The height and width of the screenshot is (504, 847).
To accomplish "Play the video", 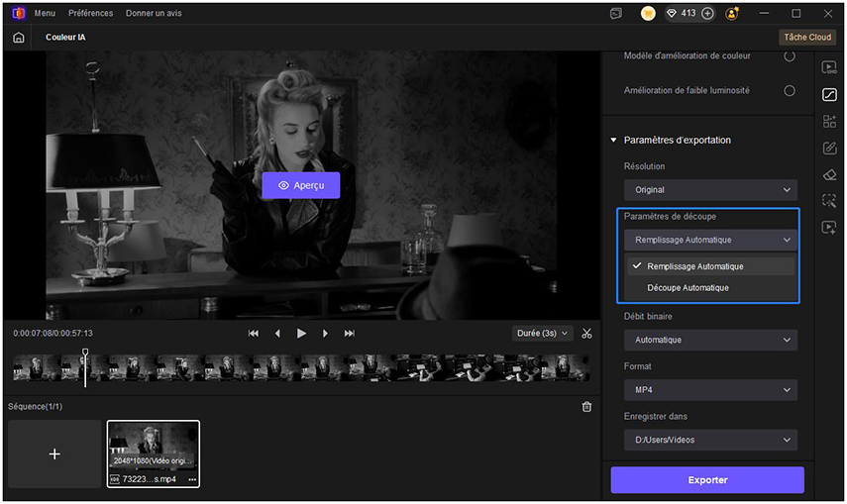I will coord(301,334).
